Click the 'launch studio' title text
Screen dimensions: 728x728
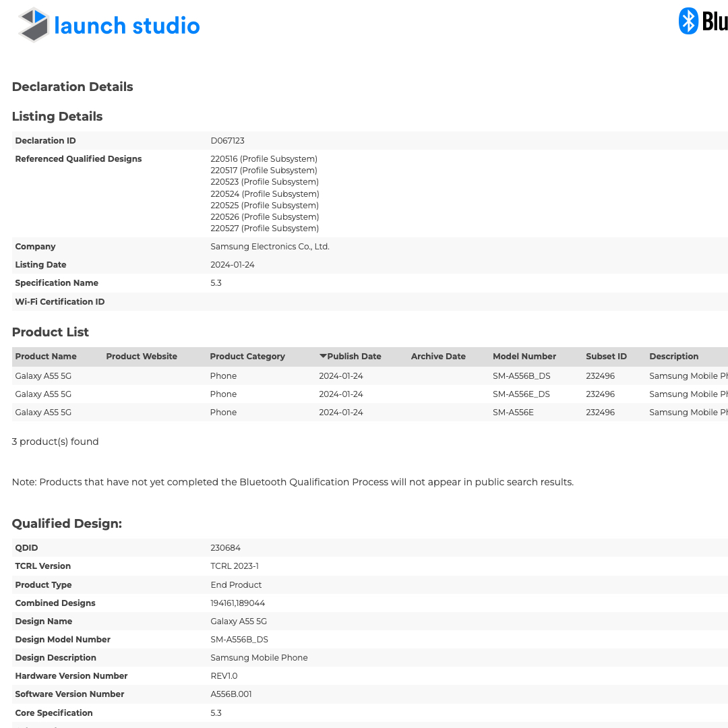coord(127,26)
